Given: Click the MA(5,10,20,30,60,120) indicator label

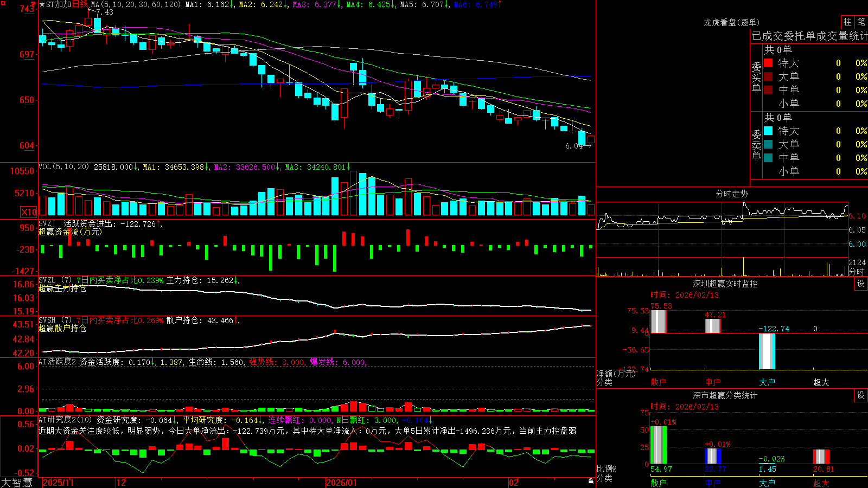Looking at the screenshot, I should 136,4.
